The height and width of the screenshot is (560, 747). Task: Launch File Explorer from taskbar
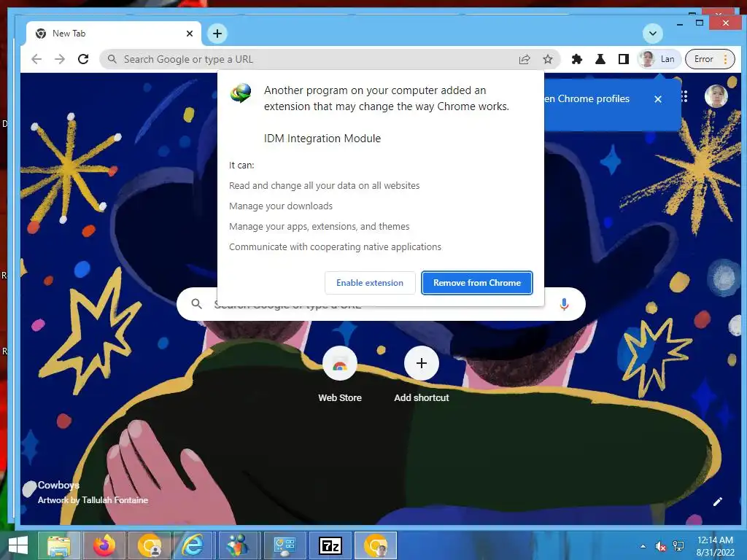pos(58,545)
